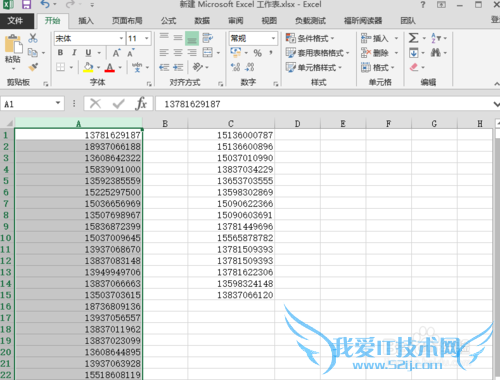Switch to the 数据 tab
Image resolution: width=500 pixels, height=380 pixels.
202,21
